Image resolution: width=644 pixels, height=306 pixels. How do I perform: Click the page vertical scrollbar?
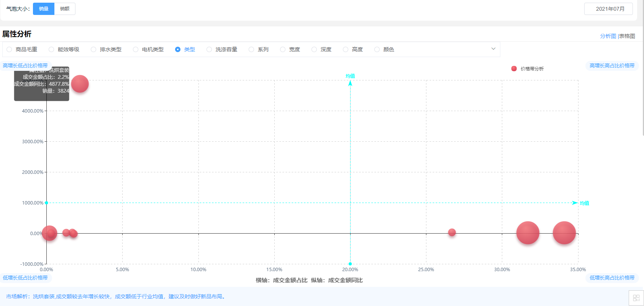tap(643, 68)
